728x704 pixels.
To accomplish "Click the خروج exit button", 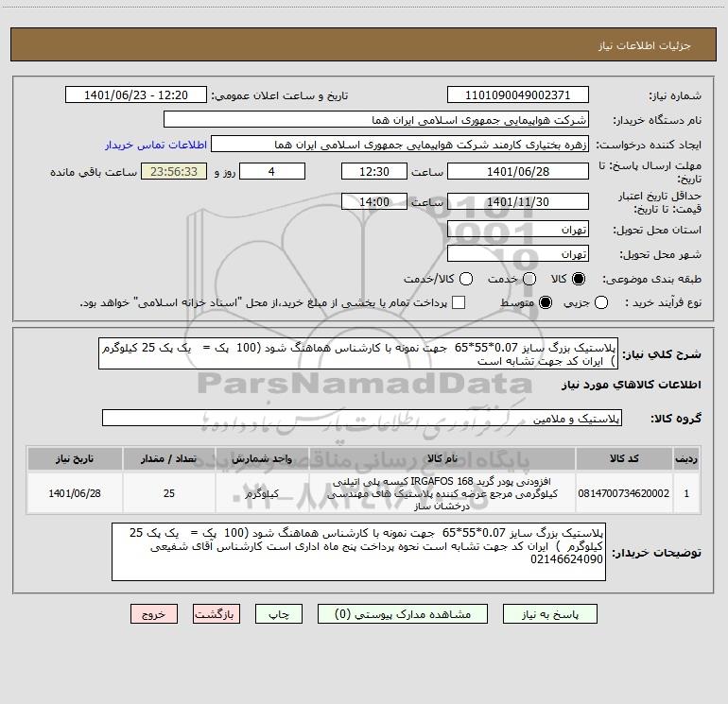I will (154, 614).
